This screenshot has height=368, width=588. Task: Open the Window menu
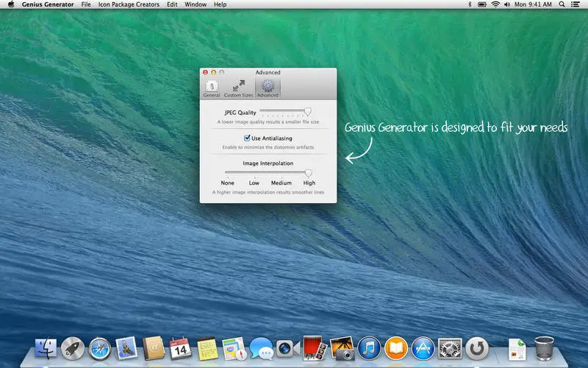(196, 4)
